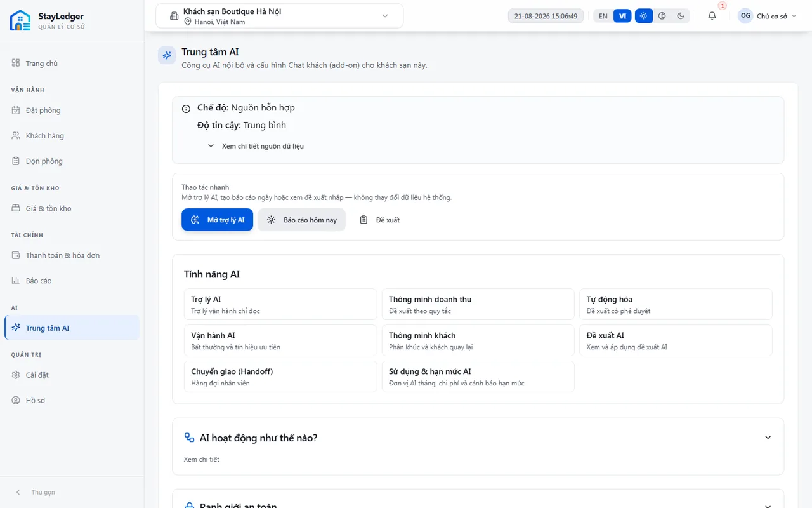The image size is (812, 508).
Task: Open Hồ sơ in sidebar
Action: coord(72,401)
